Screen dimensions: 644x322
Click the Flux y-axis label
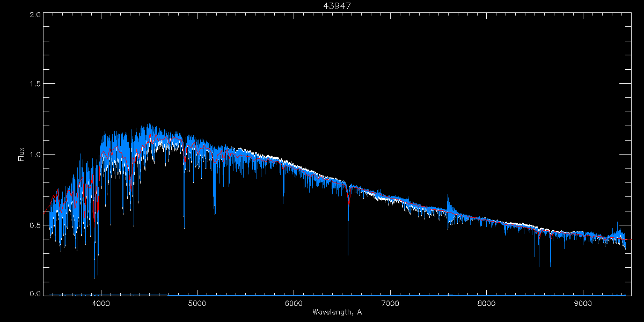(21, 155)
